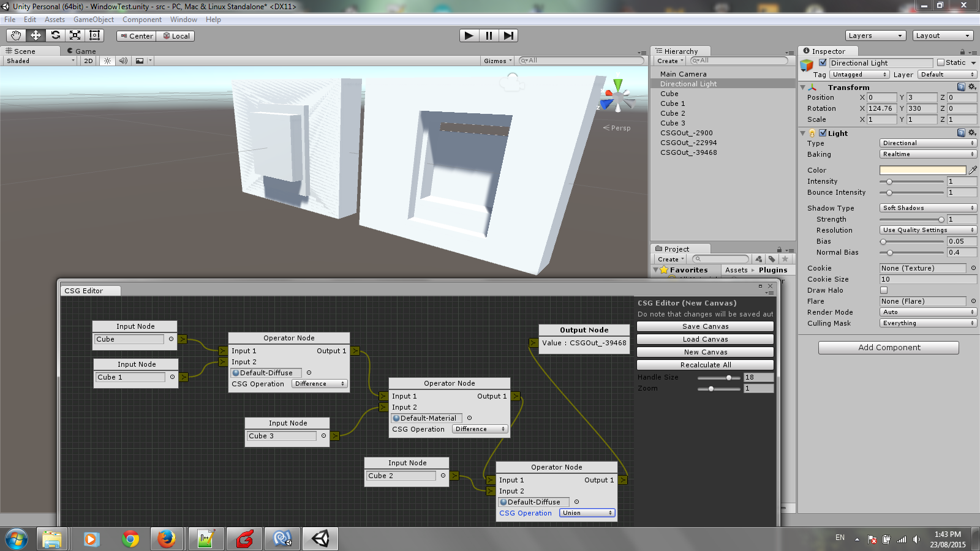This screenshot has height=551, width=980.
Task: Toggle the 2D Scene view mode
Action: (x=88, y=61)
